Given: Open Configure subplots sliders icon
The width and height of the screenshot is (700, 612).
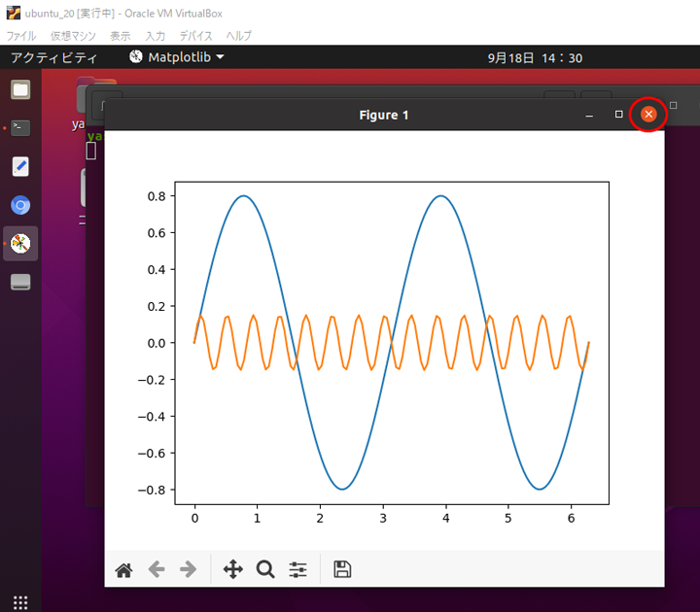Looking at the screenshot, I should click(297, 569).
